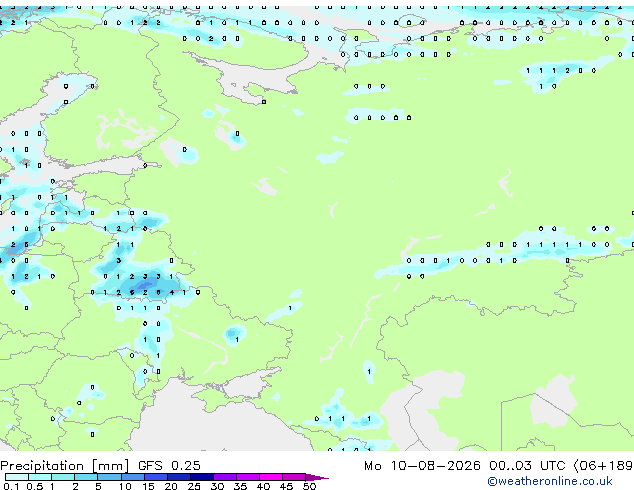Click the '(06+189' run offset text
Screen dimensions: 634x490
point(603,465)
